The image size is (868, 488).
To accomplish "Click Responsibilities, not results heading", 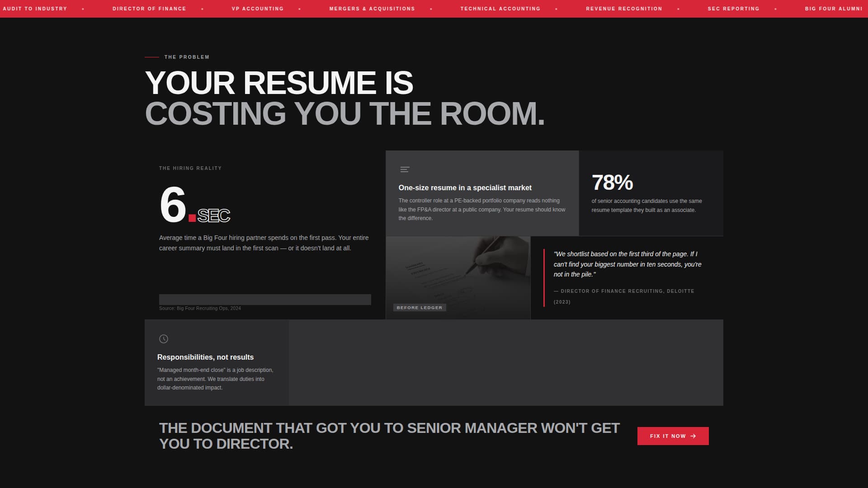I will coord(205,357).
